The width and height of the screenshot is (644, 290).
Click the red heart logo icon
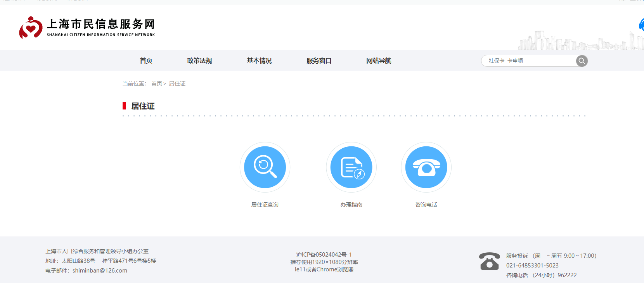click(x=31, y=28)
